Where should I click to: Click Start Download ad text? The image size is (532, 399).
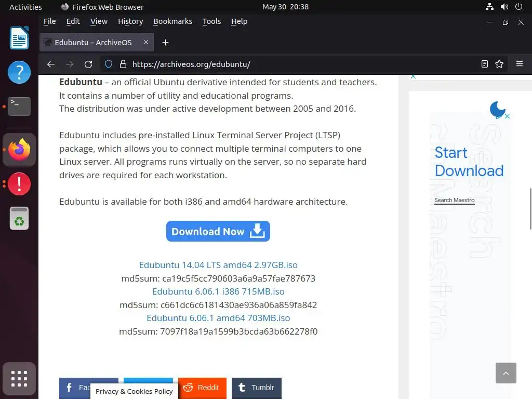(469, 162)
